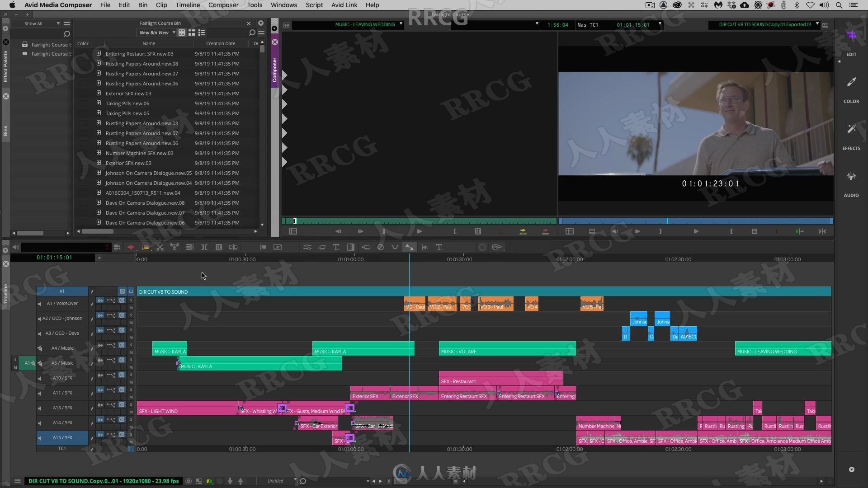Click the Overwrite red arrow in source monitor

pyautogui.click(x=545, y=231)
